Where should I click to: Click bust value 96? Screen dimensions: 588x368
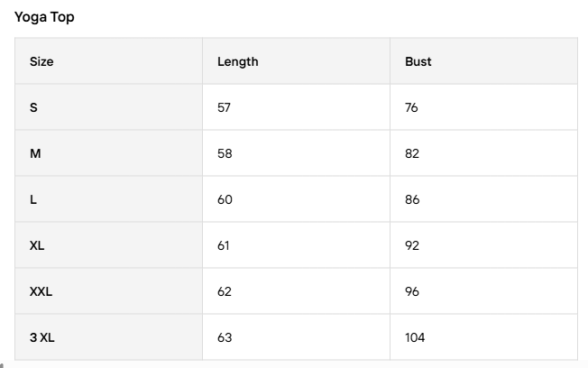(x=412, y=292)
